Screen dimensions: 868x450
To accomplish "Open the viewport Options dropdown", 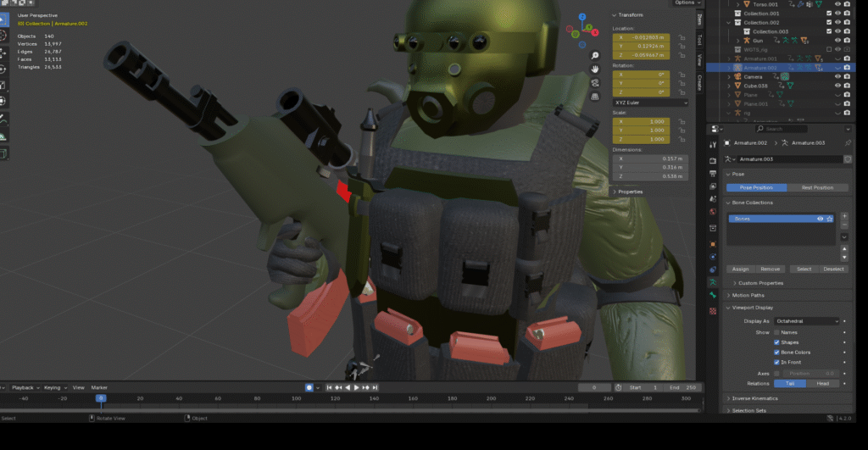I will [x=687, y=3].
